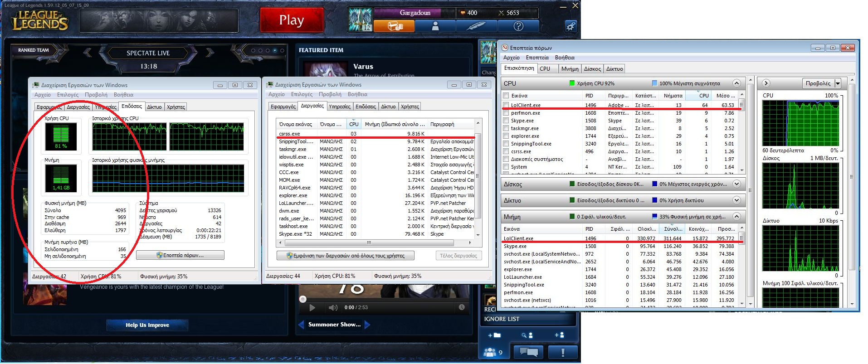This screenshot has height=364, width=868.
Task: Check the csrss.exe checkbox in CPU list
Action: click(506, 151)
